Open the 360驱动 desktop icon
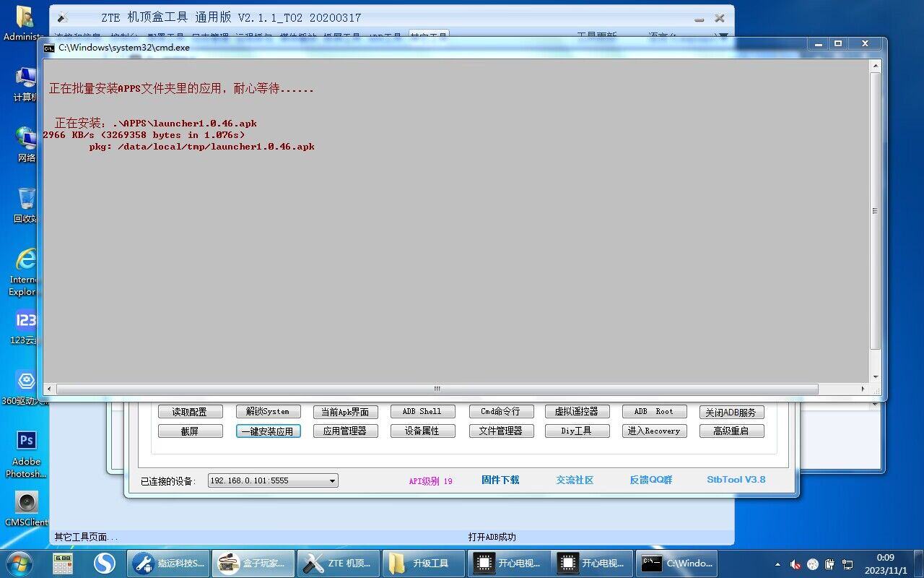The height and width of the screenshot is (578, 924). point(25,387)
